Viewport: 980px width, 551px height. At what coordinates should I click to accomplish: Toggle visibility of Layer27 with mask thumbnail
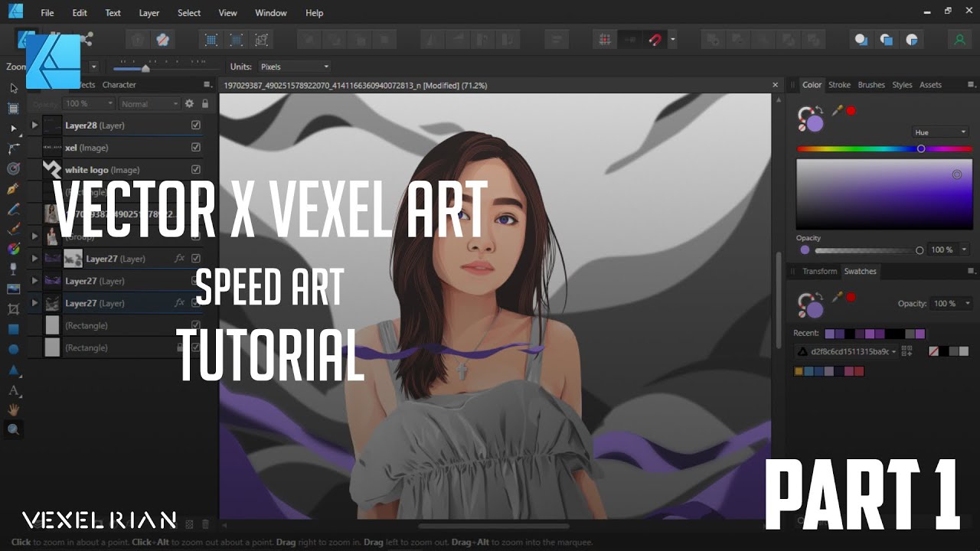(x=196, y=259)
